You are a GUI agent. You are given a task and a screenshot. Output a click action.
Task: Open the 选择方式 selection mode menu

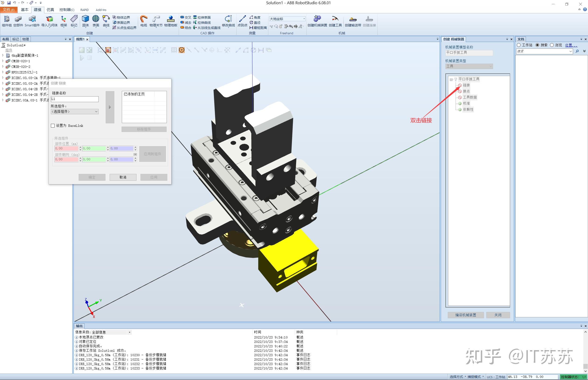tap(458, 377)
